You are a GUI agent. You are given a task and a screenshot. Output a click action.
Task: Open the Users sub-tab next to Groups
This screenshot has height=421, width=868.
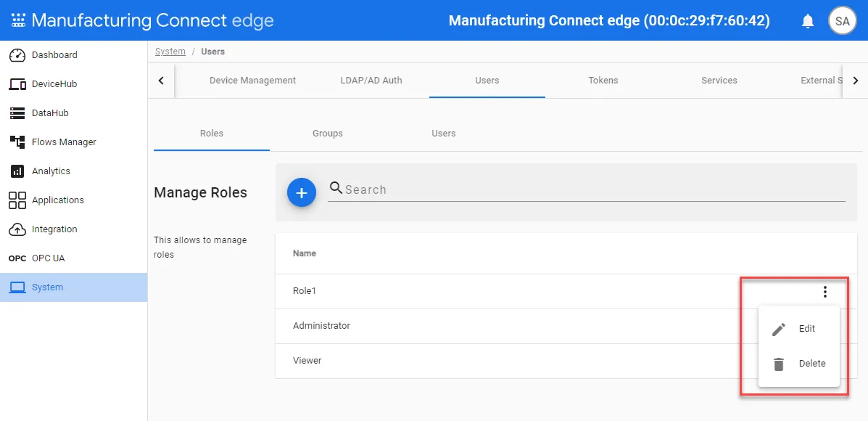443,134
